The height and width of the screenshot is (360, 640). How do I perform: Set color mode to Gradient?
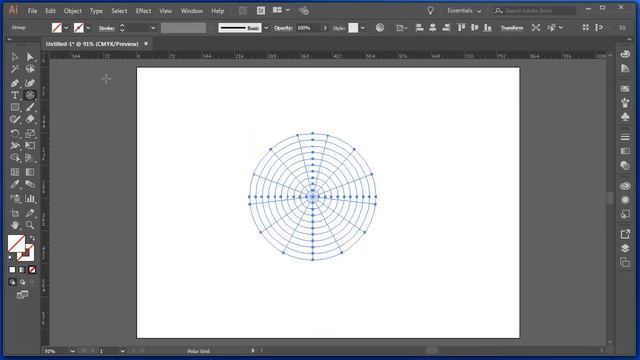(x=22, y=270)
